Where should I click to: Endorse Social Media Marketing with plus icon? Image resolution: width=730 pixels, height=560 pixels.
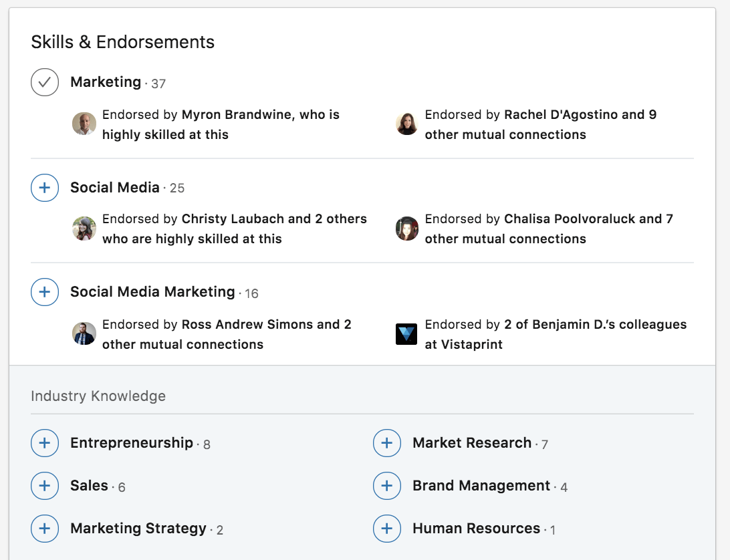tap(45, 292)
